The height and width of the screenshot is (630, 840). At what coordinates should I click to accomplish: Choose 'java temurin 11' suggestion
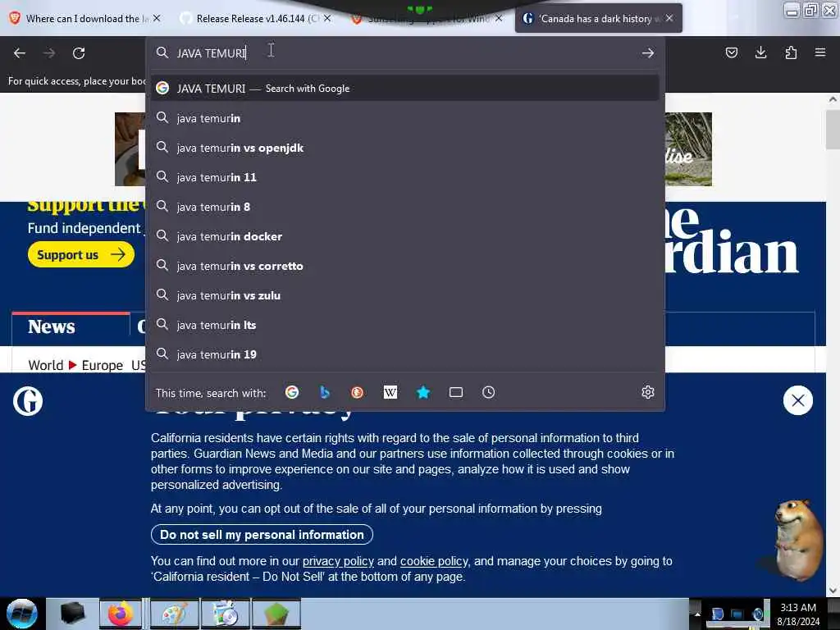pyautogui.click(x=404, y=177)
